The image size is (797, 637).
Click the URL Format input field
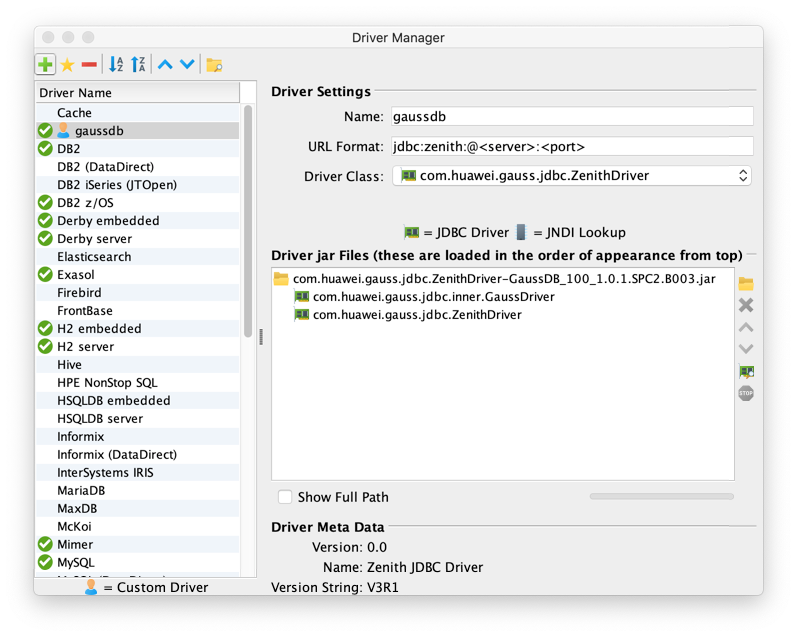(572, 146)
